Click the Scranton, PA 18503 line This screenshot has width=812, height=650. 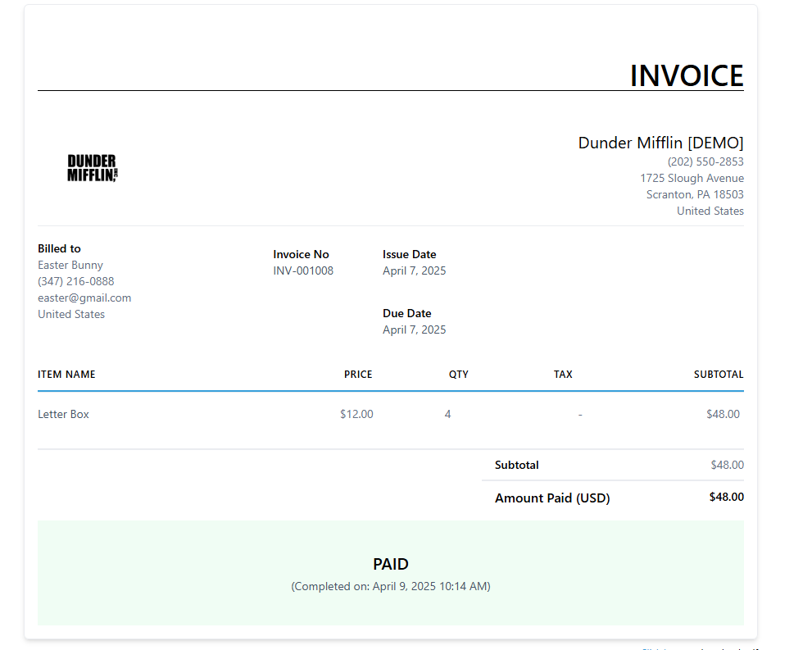(695, 194)
